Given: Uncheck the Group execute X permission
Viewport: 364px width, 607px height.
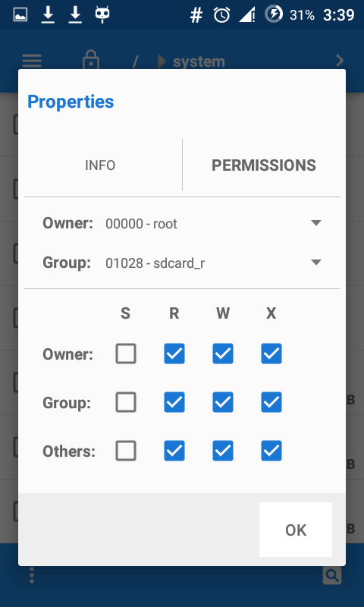Looking at the screenshot, I should click(271, 402).
